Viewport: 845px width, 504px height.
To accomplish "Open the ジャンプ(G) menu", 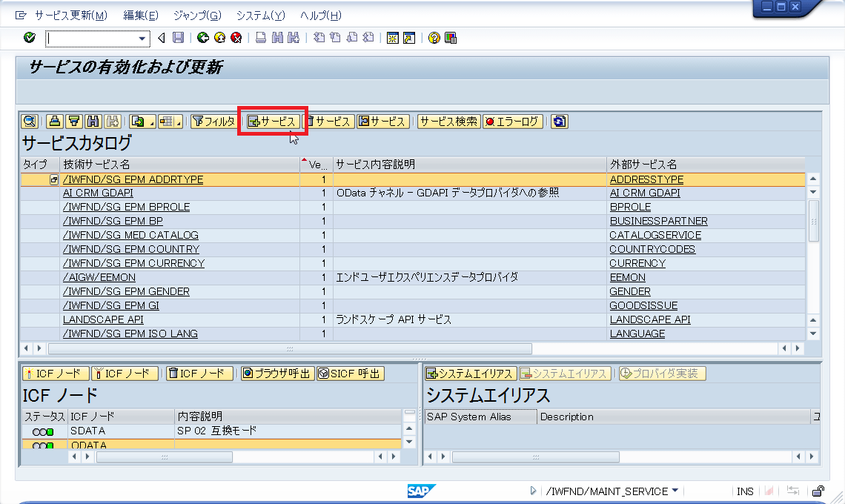I will [197, 16].
